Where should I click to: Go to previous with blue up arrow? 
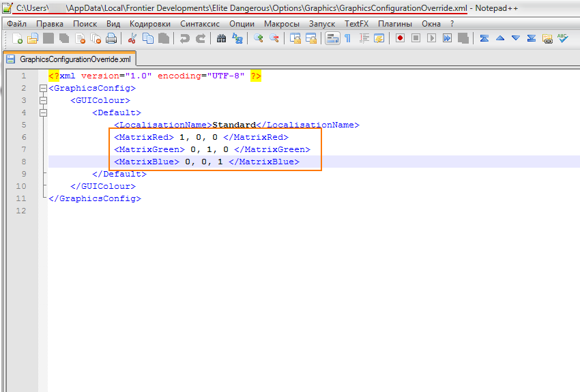point(500,38)
